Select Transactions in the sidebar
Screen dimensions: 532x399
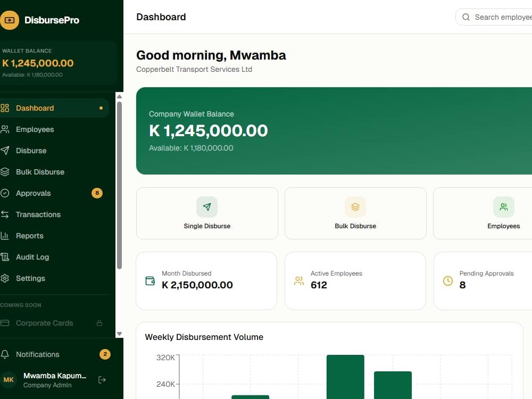pyautogui.click(x=54, y=214)
